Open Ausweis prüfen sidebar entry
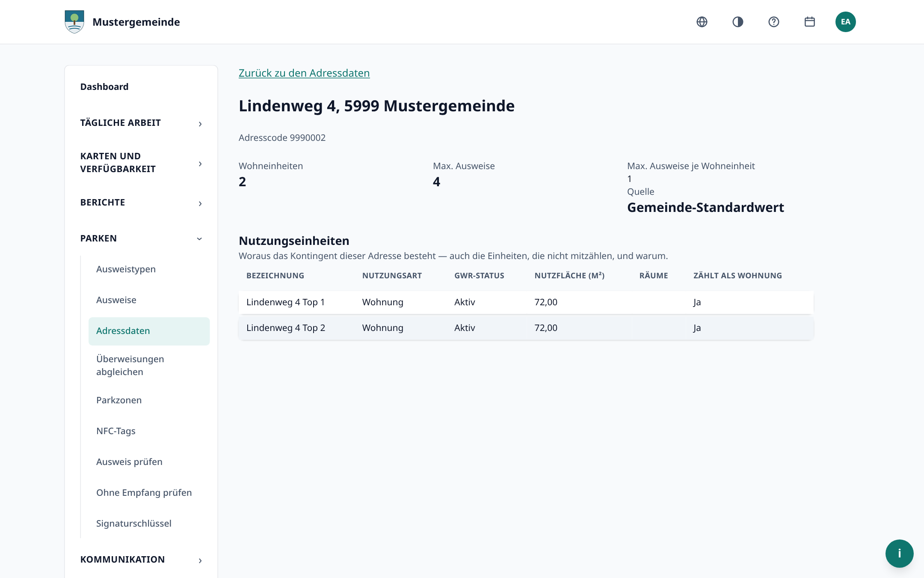Screen dimensions: 924x578 (x=129, y=462)
